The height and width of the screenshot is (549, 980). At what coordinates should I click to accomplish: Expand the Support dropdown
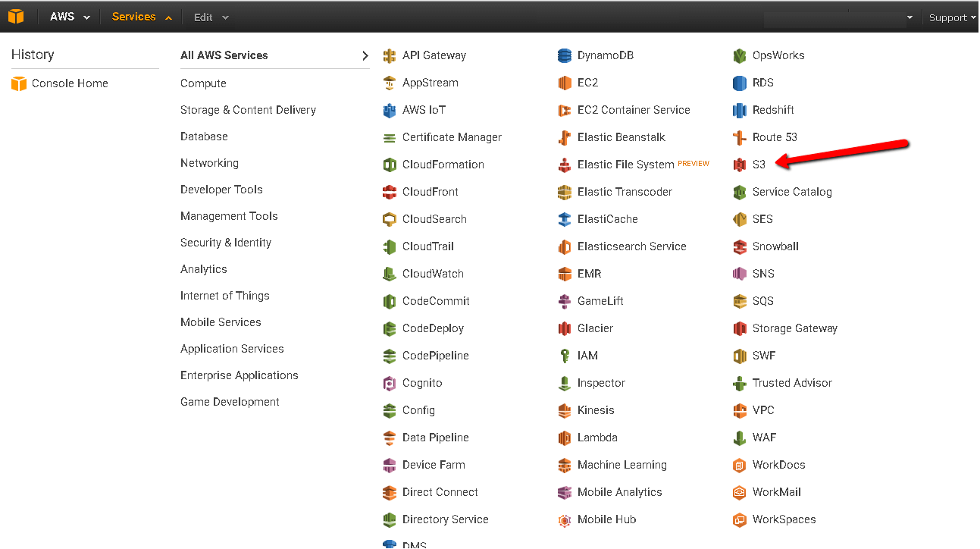coord(952,17)
